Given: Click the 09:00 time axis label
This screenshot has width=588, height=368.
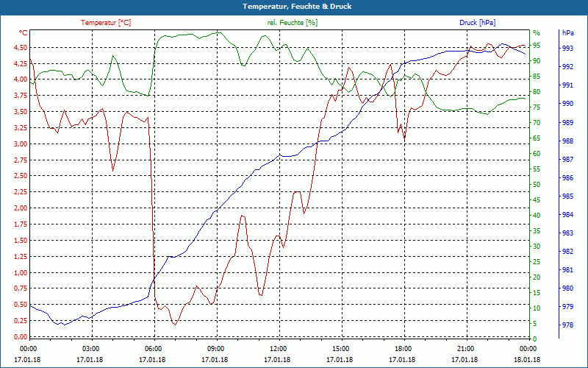Looking at the screenshot, I should pos(215,348).
